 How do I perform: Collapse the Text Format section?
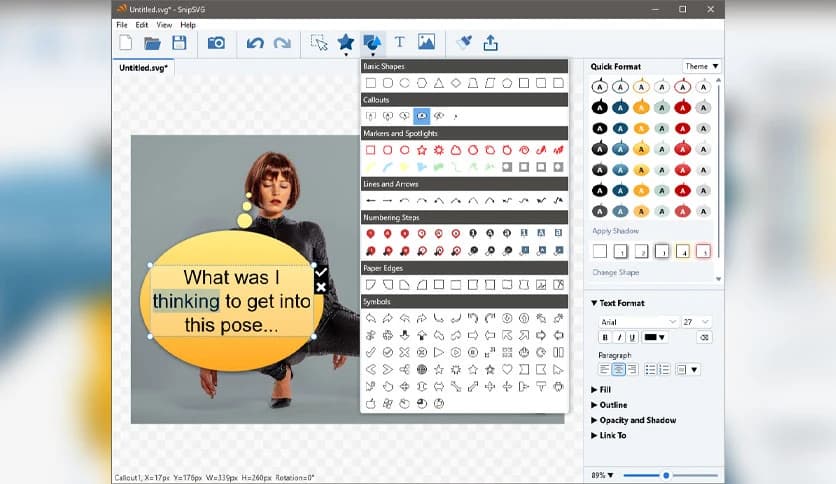click(618, 303)
